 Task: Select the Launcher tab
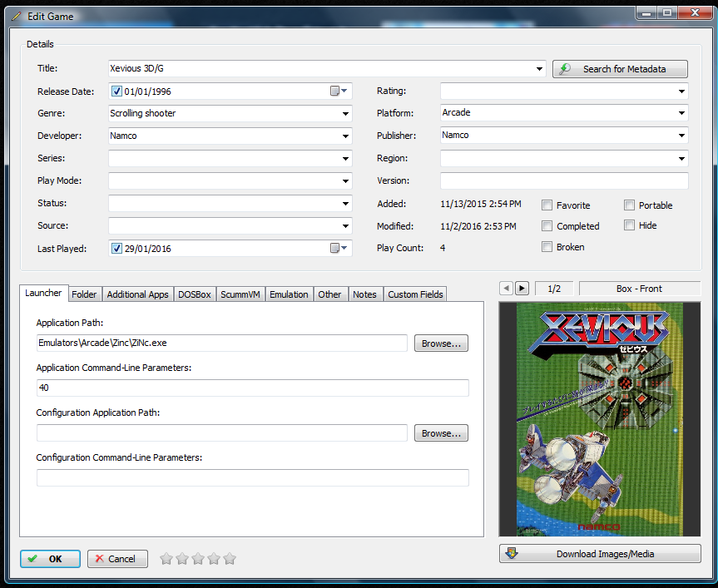(43, 293)
